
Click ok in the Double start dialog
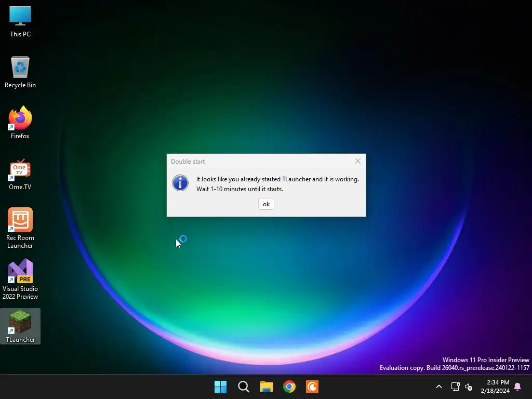click(x=266, y=204)
